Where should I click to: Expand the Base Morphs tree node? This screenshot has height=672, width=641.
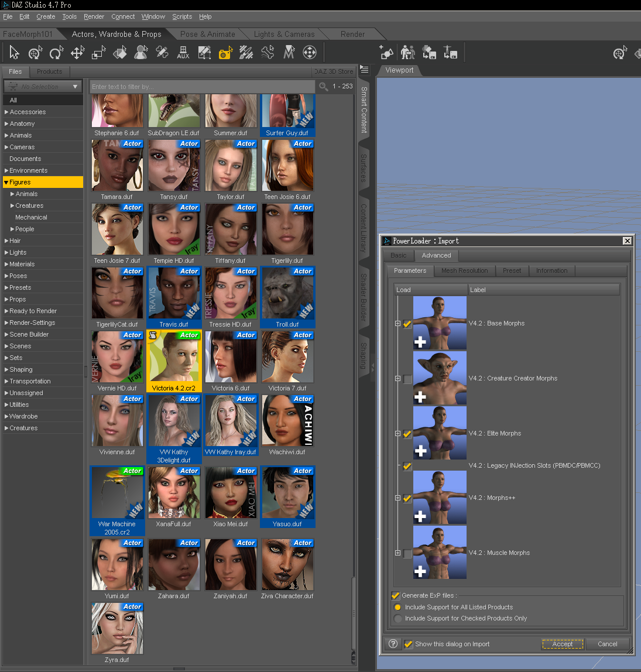point(397,324)
